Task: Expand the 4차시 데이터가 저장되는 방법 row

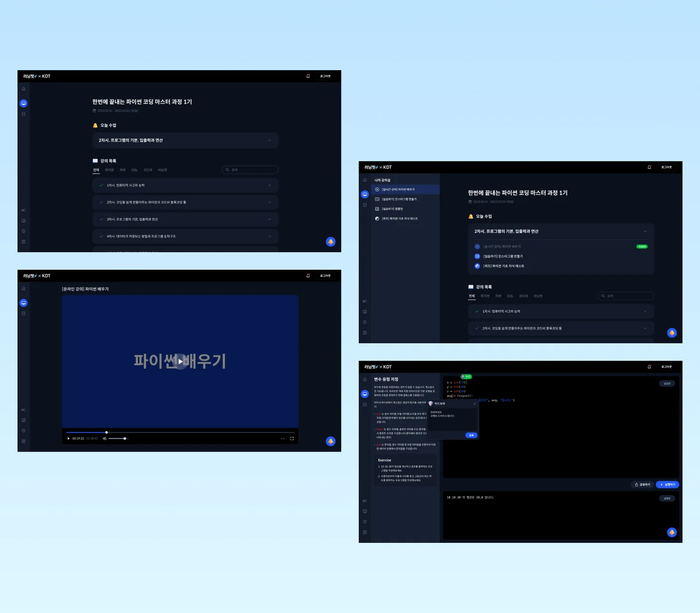Action: pos(185,237)
